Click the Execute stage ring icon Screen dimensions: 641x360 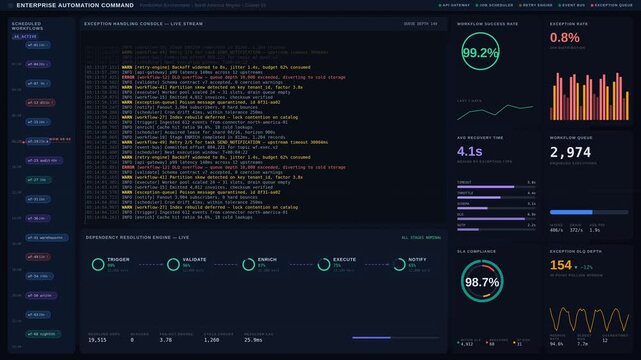tap(324, 264)
